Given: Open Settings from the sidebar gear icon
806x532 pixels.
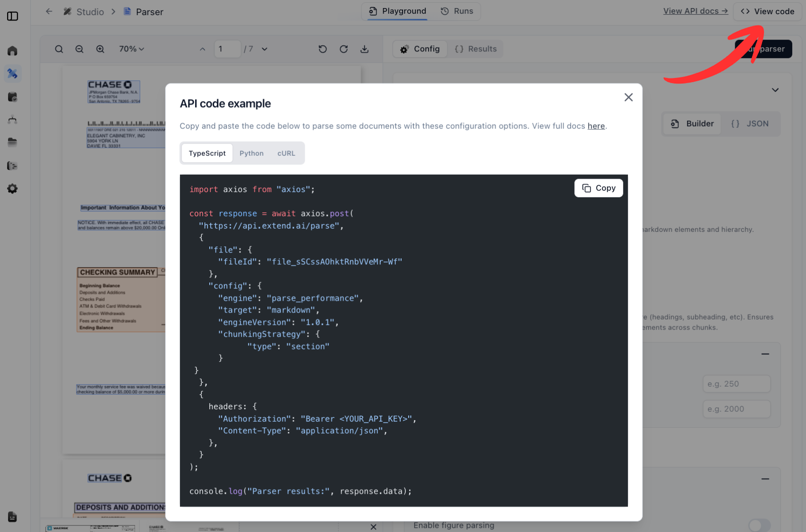Looking at the screenshot, I should click(x=12, y=188).
